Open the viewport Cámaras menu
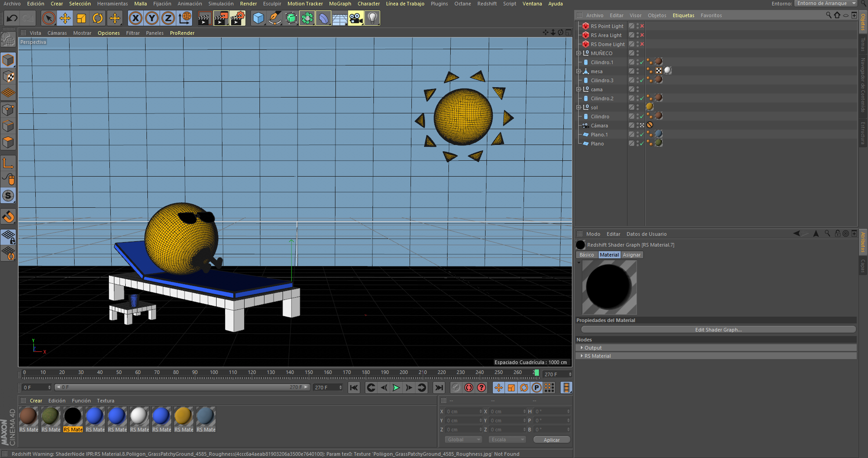 coord(57,33)
